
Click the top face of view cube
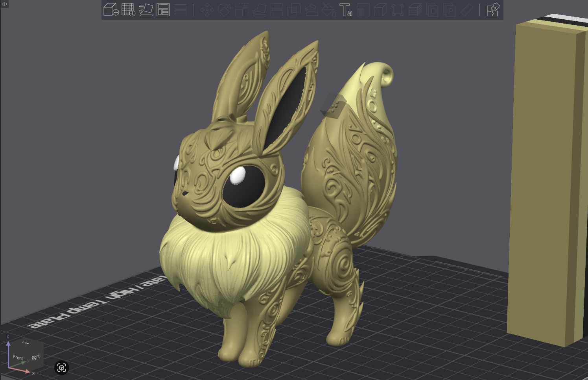pyautogui.click(x=26, y=342)
